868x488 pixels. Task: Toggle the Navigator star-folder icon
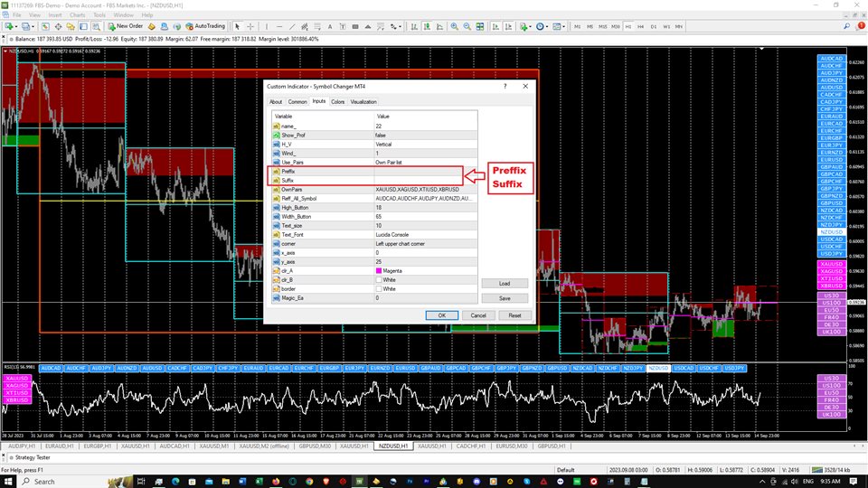tap(71, 26)
